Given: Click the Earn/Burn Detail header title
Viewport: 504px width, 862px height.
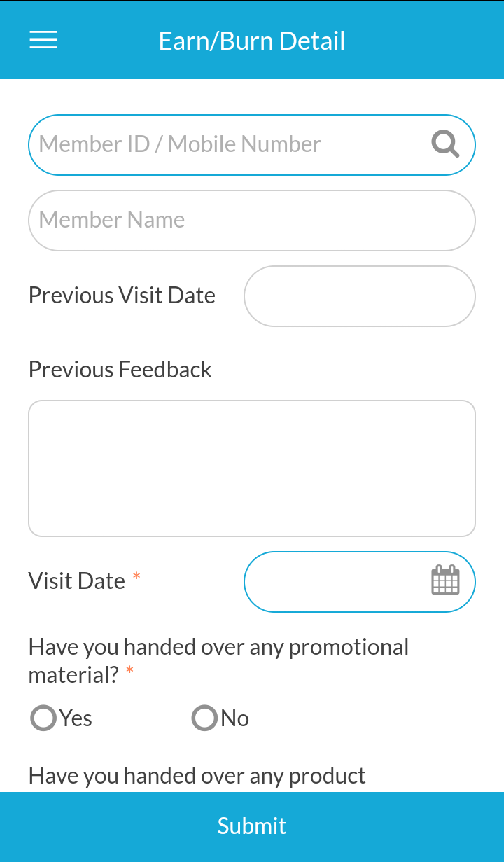Looking at the screenshot, I should point(252,41).
